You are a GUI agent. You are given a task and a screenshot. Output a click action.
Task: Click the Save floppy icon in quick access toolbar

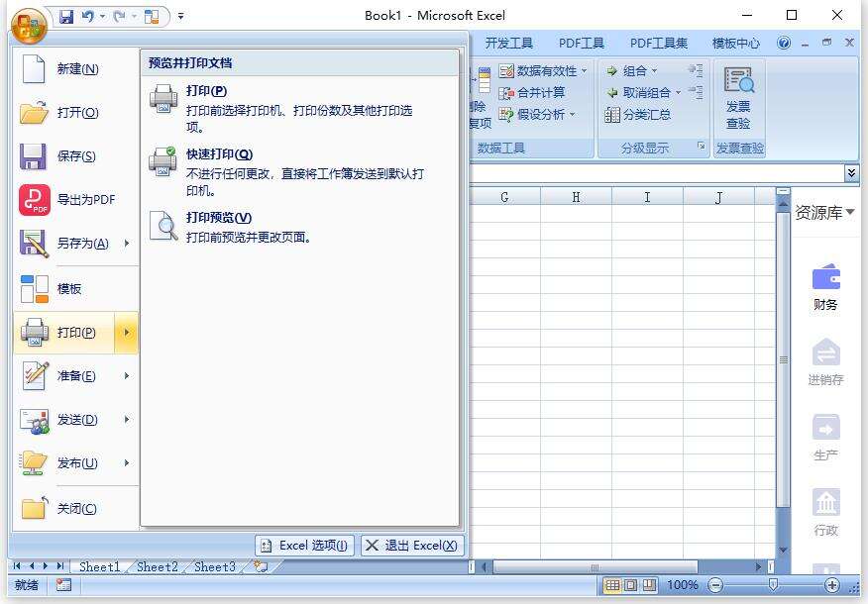click(x=66, y=17)
